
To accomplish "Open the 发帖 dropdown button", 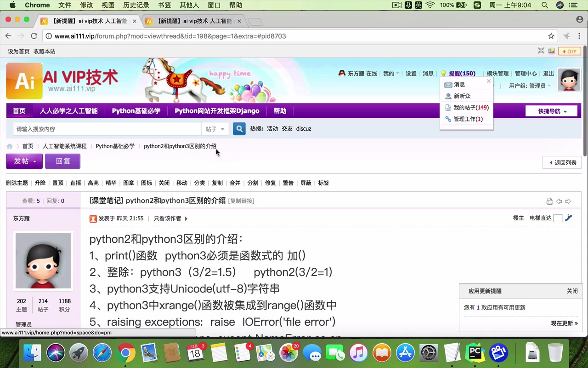I will [x=24, y=161].
